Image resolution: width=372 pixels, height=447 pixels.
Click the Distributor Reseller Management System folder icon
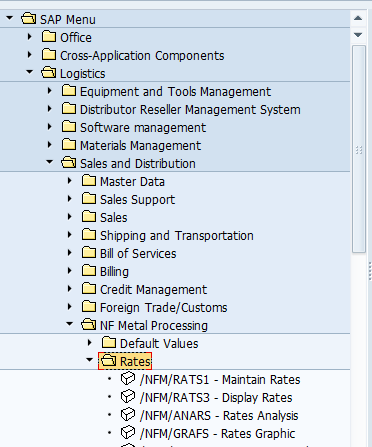tap(69, 109)
